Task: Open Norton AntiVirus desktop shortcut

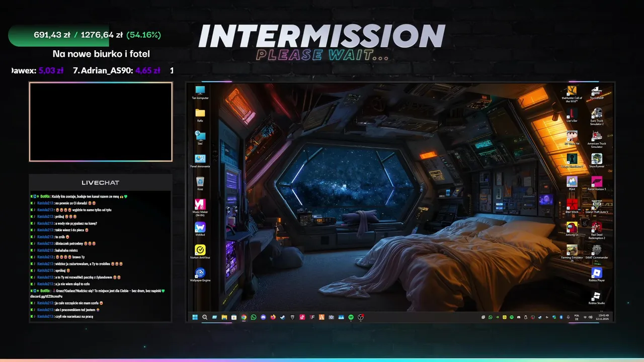Action: click(x=200, y=252)
